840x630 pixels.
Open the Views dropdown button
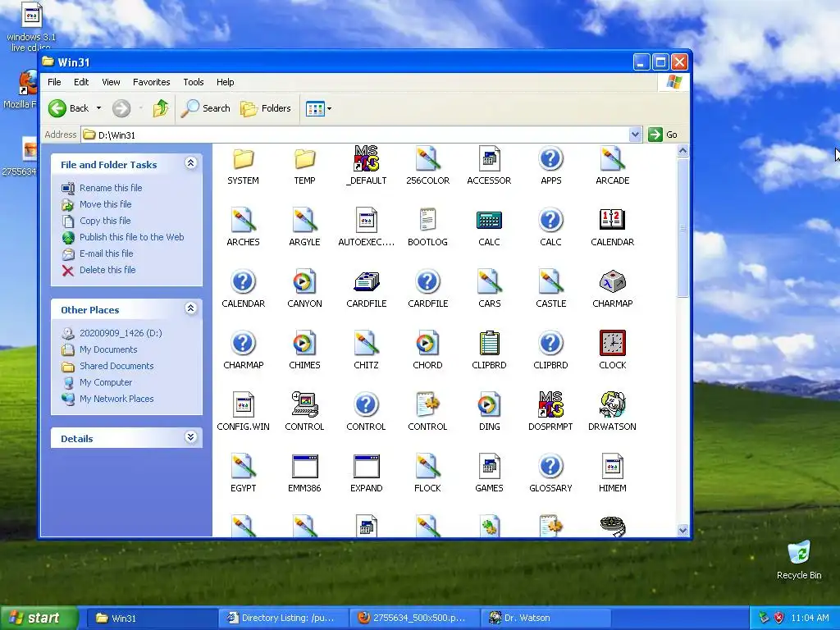pyautogui.click(x=319, y=109)
